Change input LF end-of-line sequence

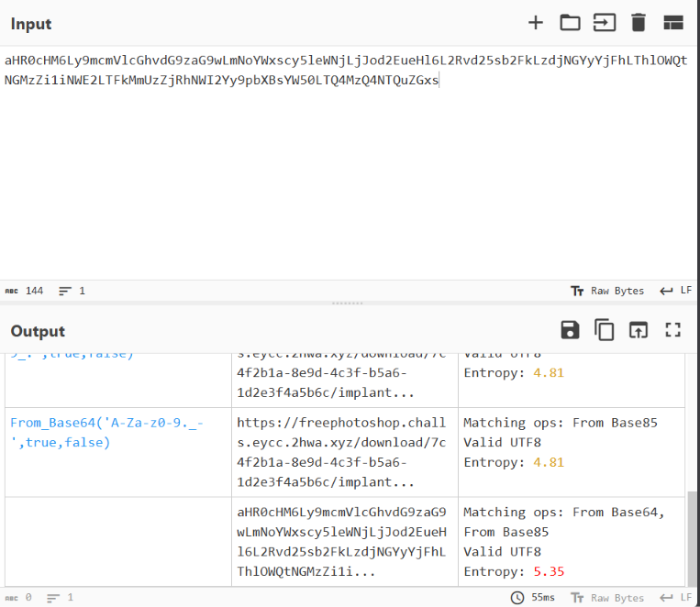click(x=676, y=291)
